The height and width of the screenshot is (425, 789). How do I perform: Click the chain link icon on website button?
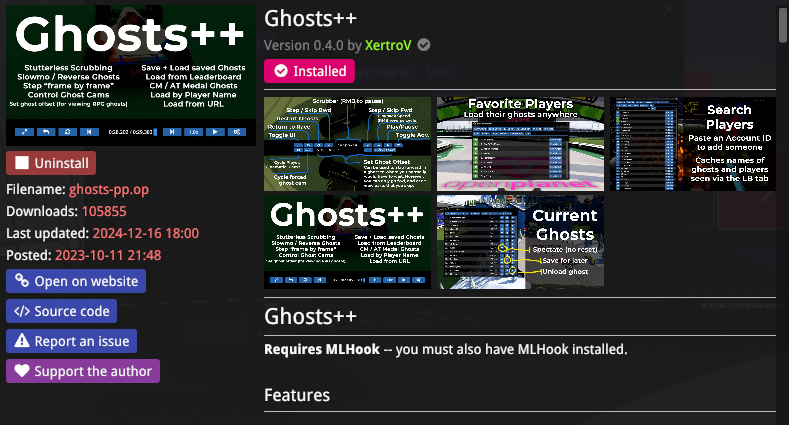click(x=21, y=281)
